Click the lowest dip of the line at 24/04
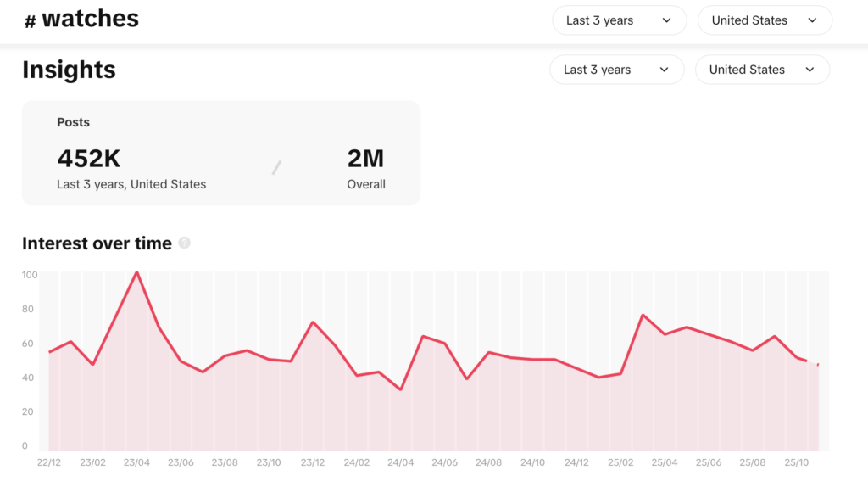This screenshot has height=487, width=868. pyautogui.click(x=401, y=389)
